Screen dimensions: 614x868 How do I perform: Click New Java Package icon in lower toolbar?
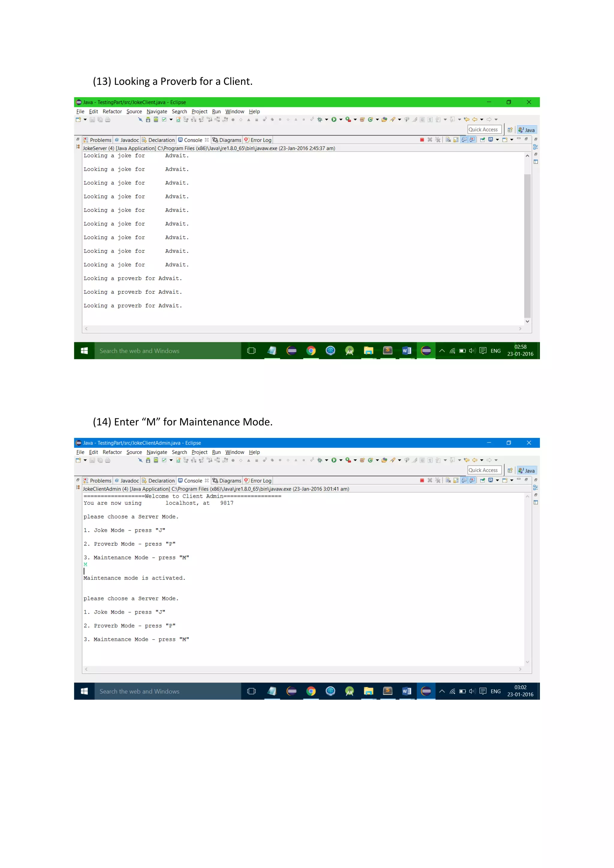(362, 460)
